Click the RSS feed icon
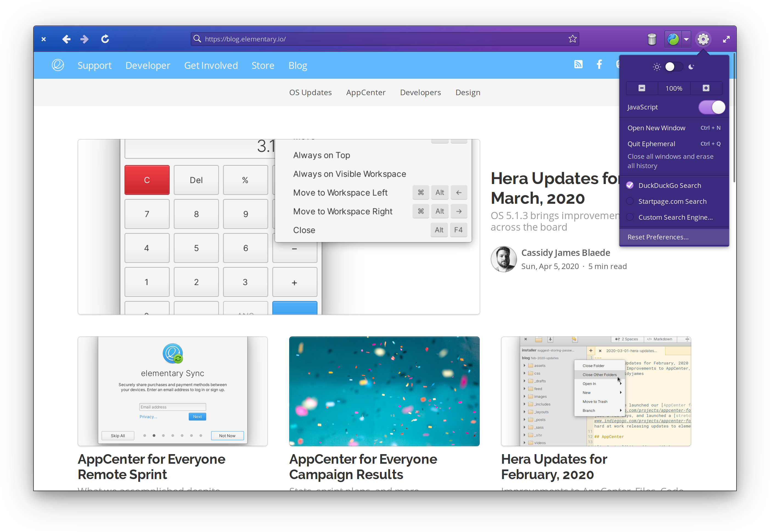Image resolution: width=770 pixels, height=532 pixels. pyautogui.click(x=579, y=65)
